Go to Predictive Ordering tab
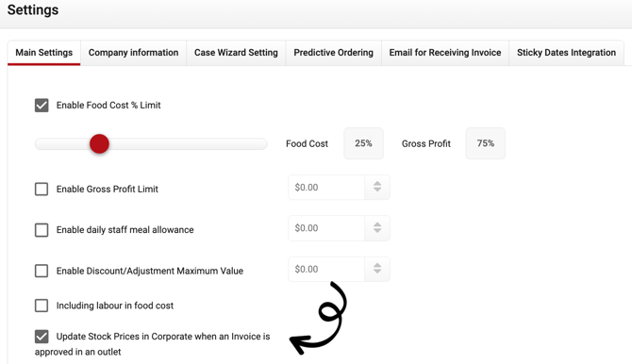Image resolution: width=632 pixels, height=364 pixels. point(333,53)
